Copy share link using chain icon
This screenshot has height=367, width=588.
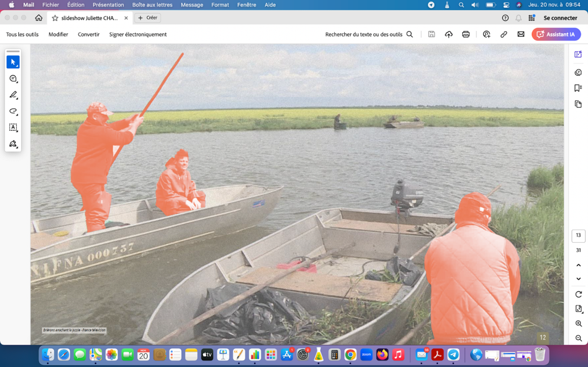[x=504, y=35]
